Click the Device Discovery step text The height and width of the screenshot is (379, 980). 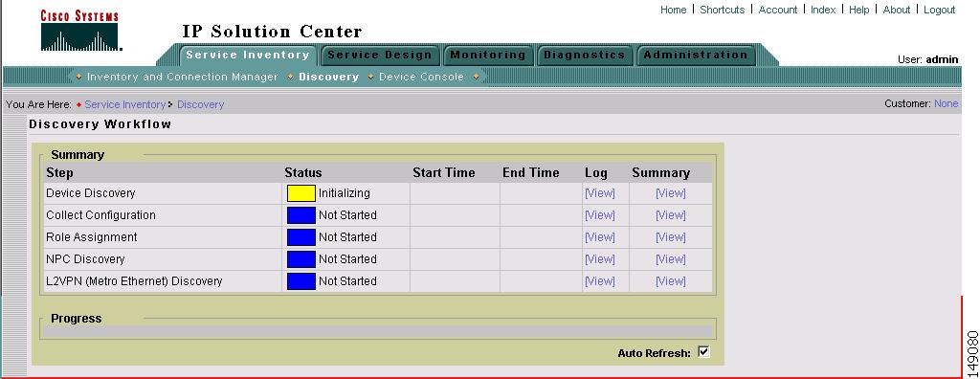(x=91, y=193)
